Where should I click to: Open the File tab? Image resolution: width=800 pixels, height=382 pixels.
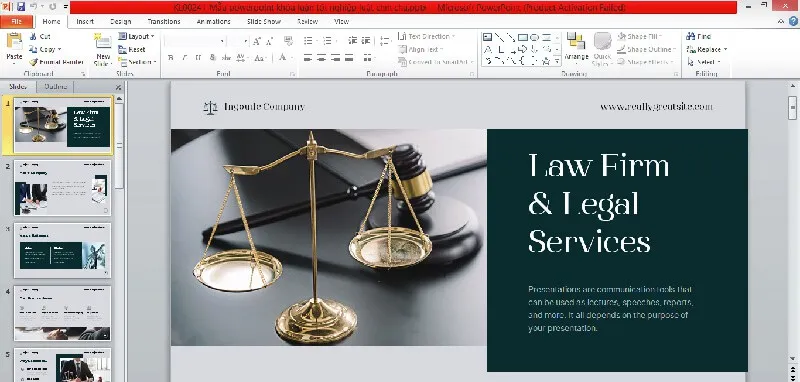tap(16, 21)
